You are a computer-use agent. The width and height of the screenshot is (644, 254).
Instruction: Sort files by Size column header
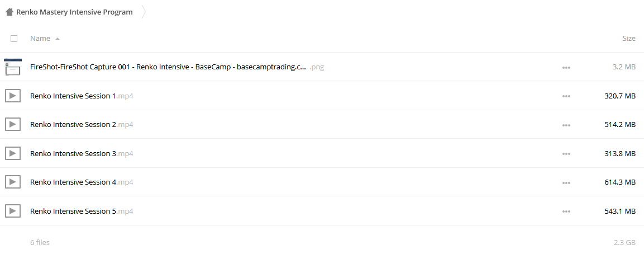[x=629, y=38]
